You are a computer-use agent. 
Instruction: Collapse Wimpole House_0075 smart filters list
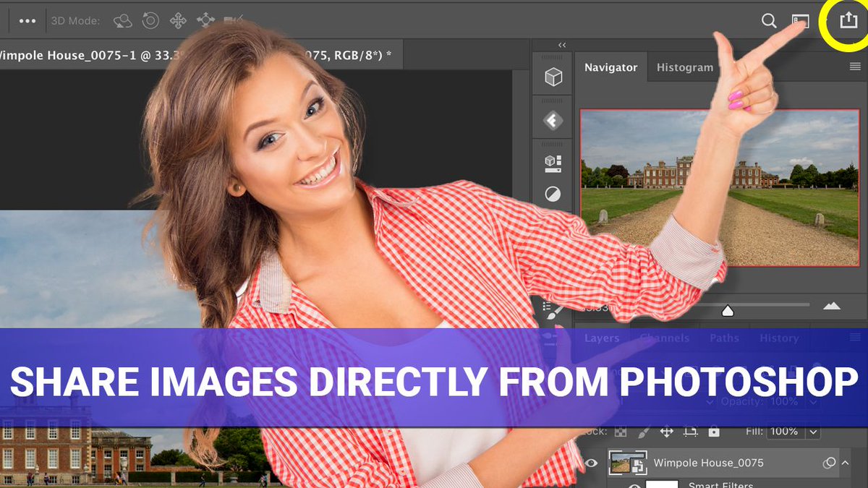(845, 463)
